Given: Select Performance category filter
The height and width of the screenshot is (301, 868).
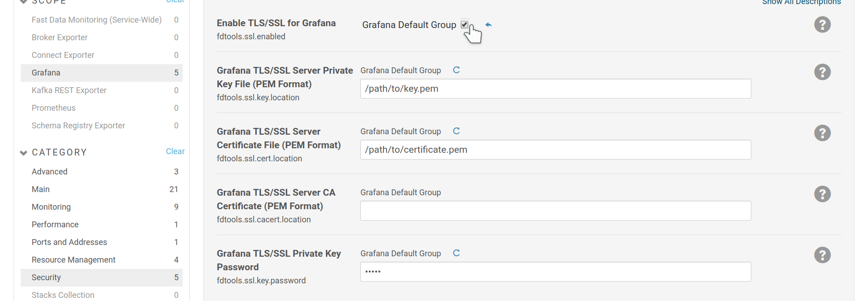Looking at the screenshot, I should [102, 225].
